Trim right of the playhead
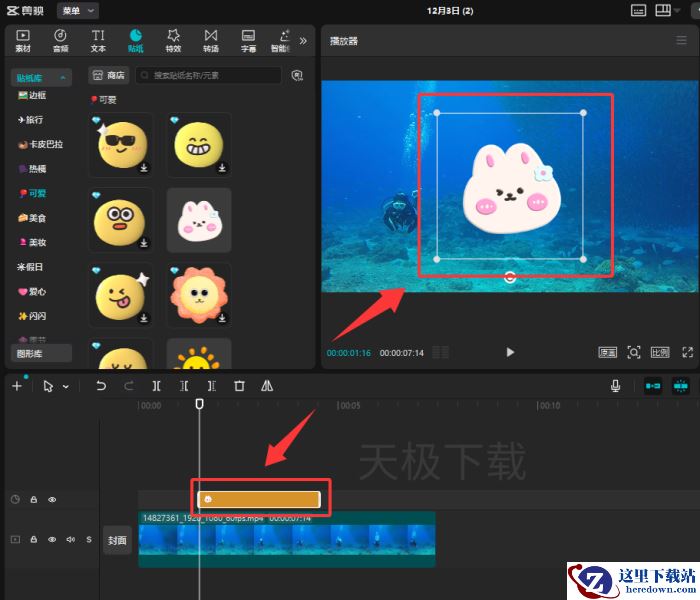Viewport: 700px width, 600px height. [212, 386]
